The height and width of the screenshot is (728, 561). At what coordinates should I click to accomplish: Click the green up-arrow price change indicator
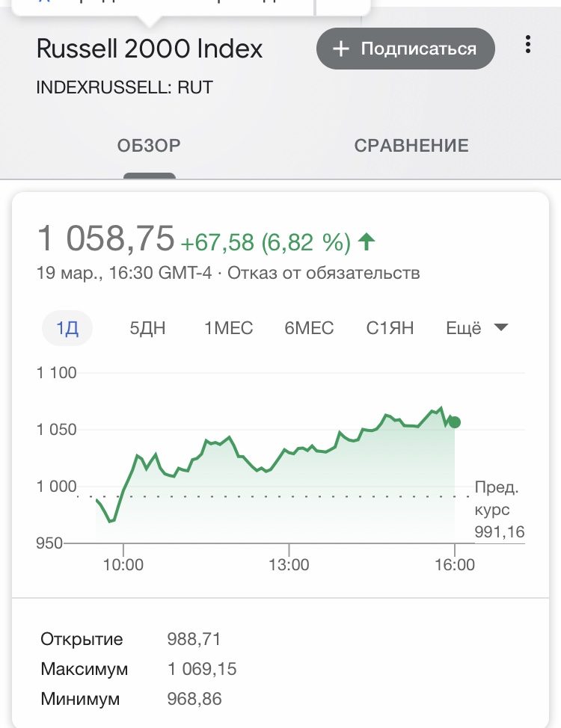coord(367,242)
